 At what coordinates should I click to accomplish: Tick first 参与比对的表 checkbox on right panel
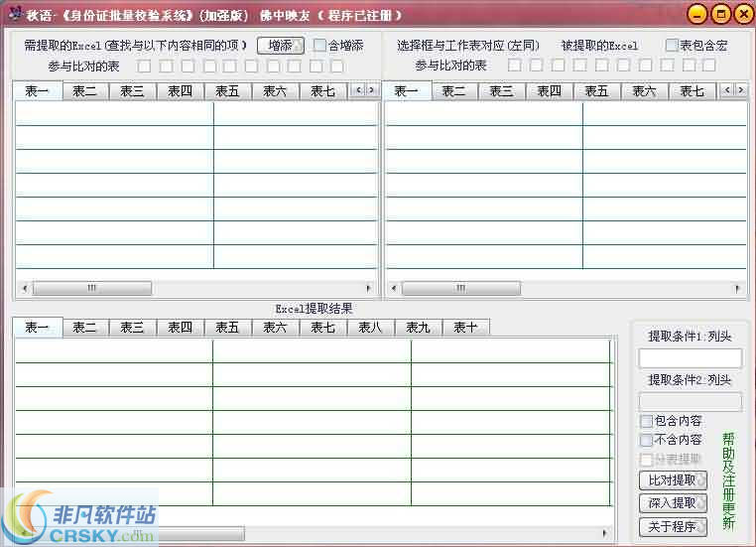click(515, 66)
